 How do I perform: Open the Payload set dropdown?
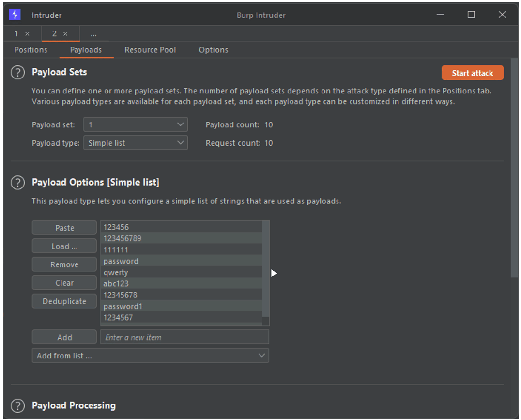(136, 125)
